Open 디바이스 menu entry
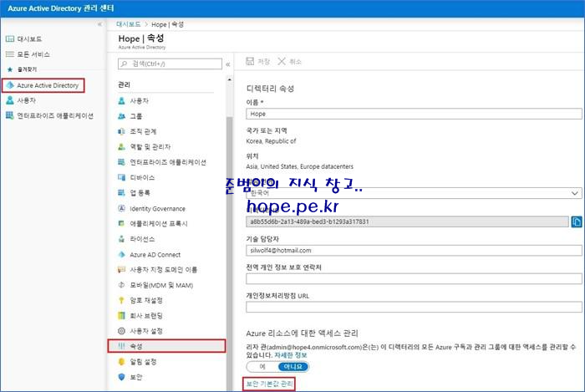 pos(136,177)
